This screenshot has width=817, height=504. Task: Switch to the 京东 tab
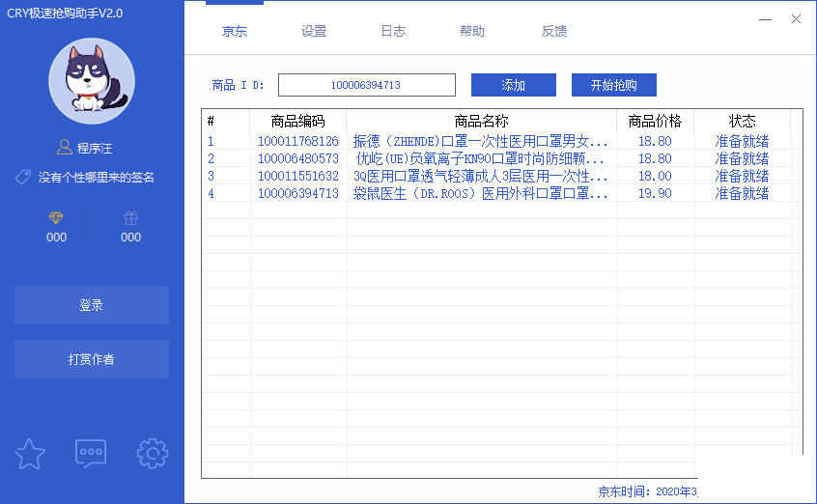(x=235, y=31)
